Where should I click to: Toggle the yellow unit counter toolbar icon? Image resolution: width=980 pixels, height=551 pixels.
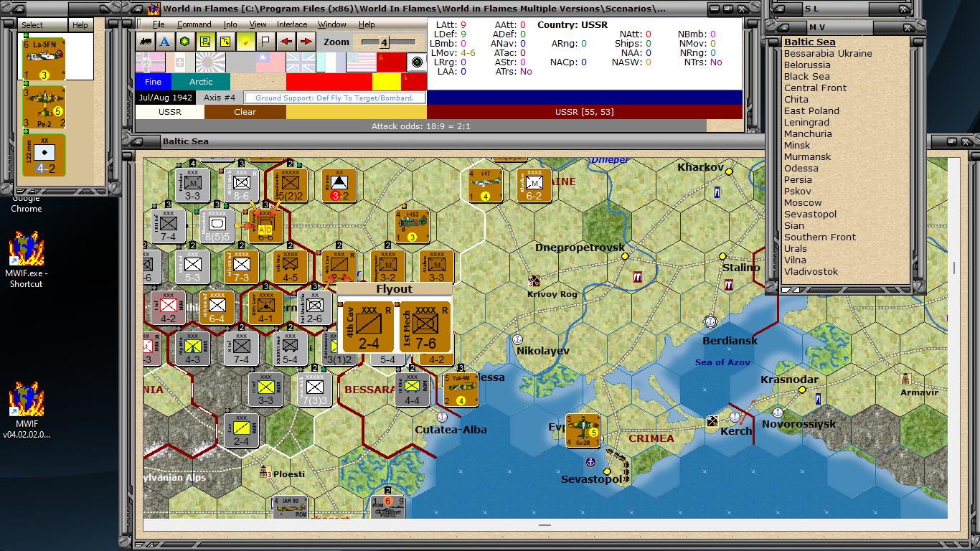[x=205, y=42]
